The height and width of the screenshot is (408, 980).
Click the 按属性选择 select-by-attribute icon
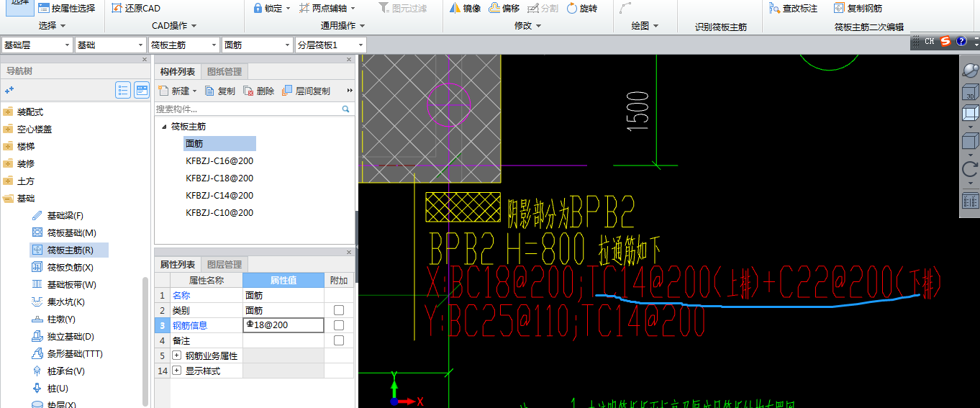tap(44, 9)
